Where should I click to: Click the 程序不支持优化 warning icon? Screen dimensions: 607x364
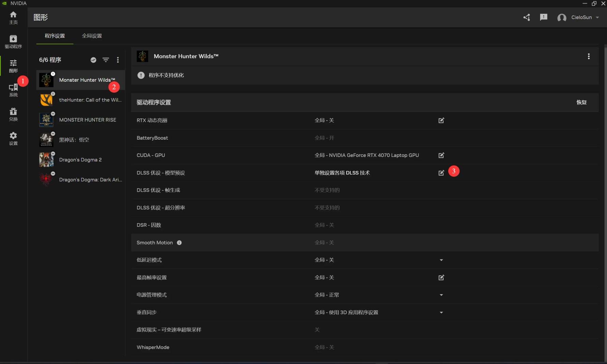141,75
